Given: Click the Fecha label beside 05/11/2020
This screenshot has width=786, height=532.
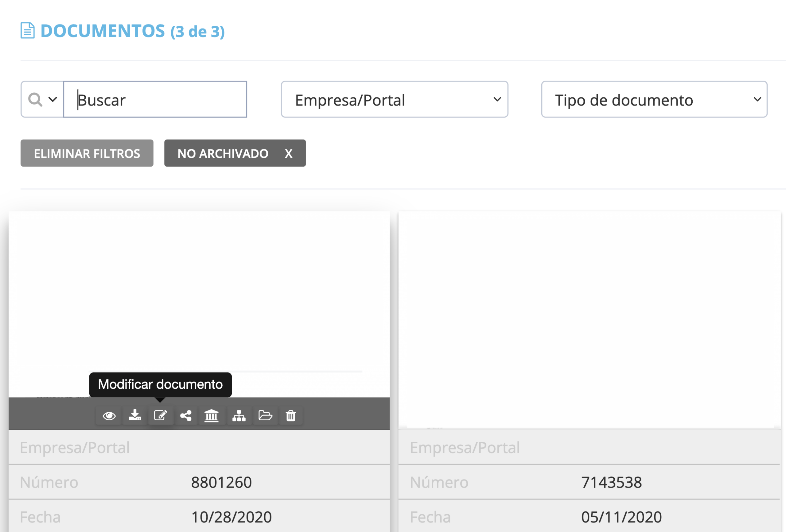Looking at the screenshot, I should point(430,517).
